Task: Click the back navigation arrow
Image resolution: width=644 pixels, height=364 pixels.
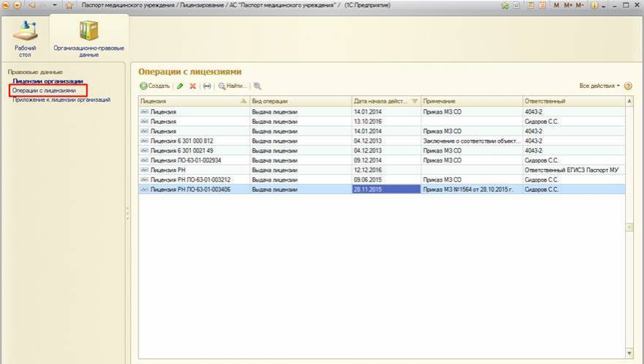Action: pyautogui.click(x=31, y=5)
